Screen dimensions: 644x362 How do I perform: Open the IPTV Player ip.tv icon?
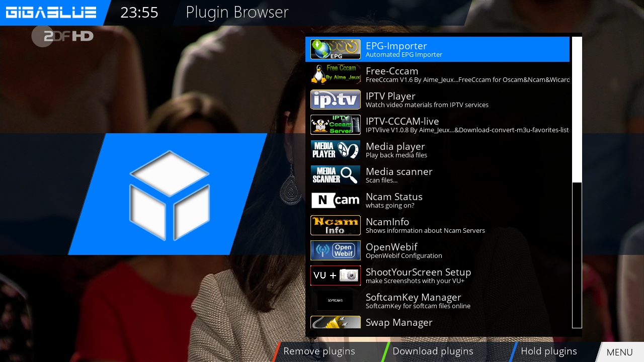(x=335, y=100)
